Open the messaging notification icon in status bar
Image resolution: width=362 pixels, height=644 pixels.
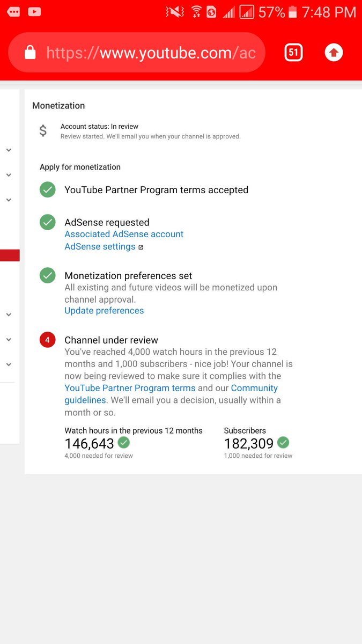[14, 11]
